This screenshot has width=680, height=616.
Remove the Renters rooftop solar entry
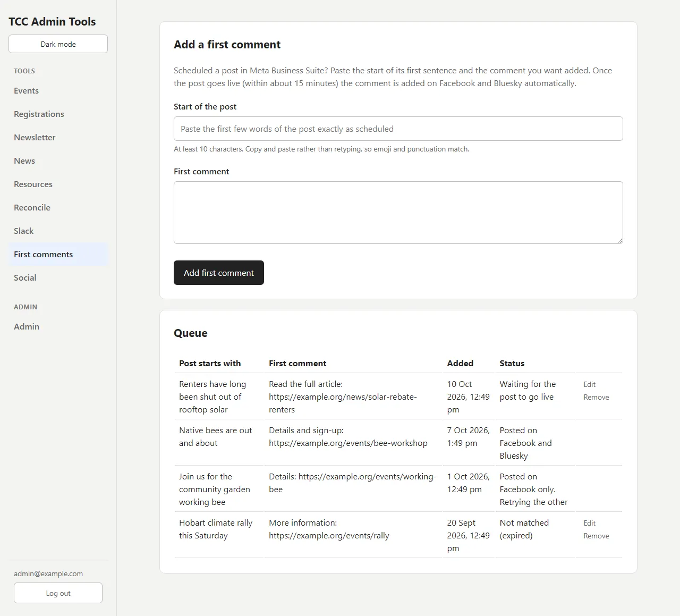click(x=596, y=397)
